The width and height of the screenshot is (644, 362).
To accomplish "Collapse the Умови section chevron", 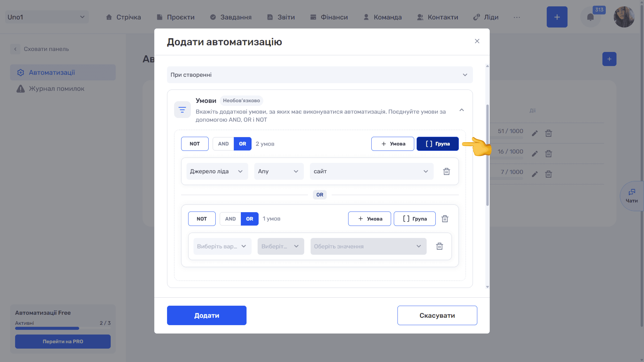I will [x=462, y=110].
